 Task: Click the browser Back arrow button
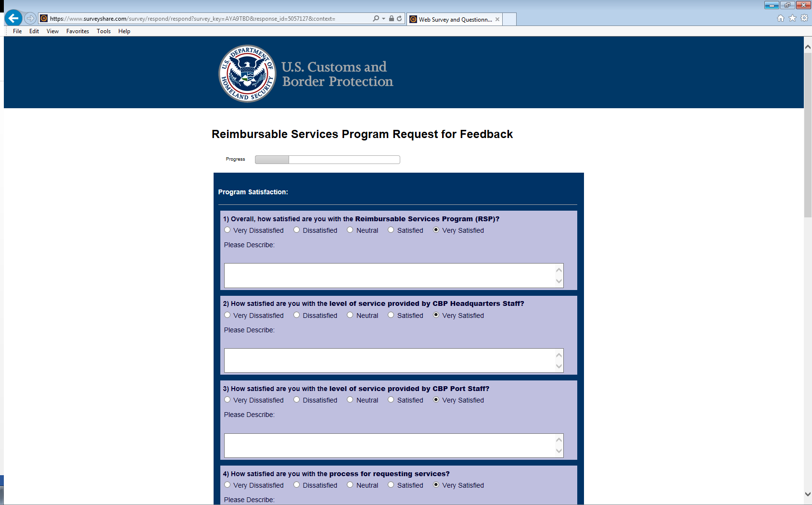click(x=13, y=18)
